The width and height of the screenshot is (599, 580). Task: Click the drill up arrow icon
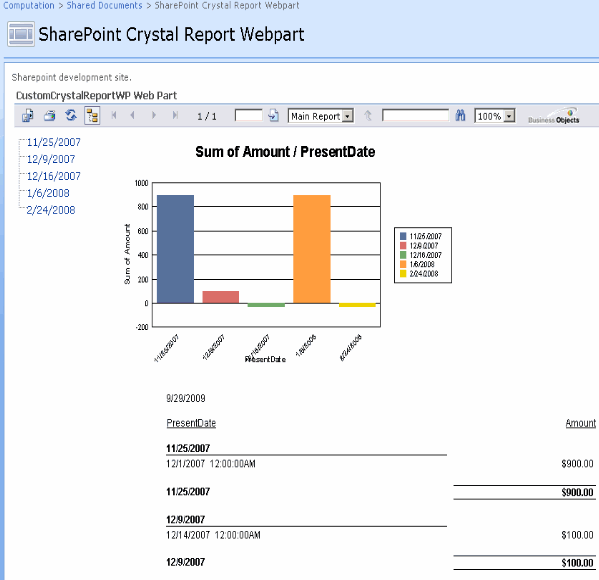pos(367,115)
